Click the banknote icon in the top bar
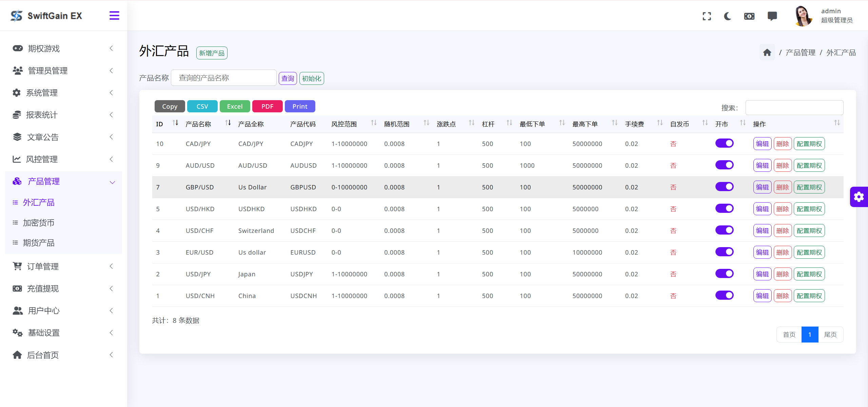The height and width of the screenshot is (407, 868). click(749, 16)
